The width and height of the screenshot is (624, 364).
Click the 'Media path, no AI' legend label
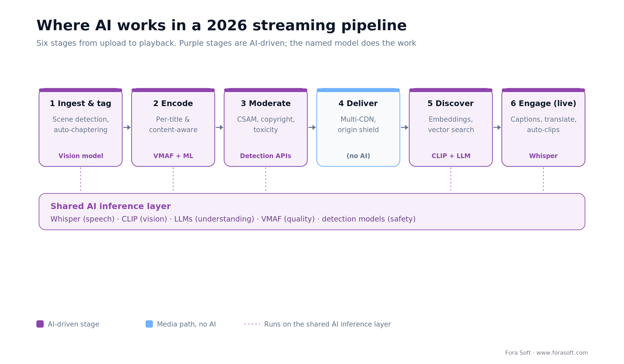click(x=186, y=324)
